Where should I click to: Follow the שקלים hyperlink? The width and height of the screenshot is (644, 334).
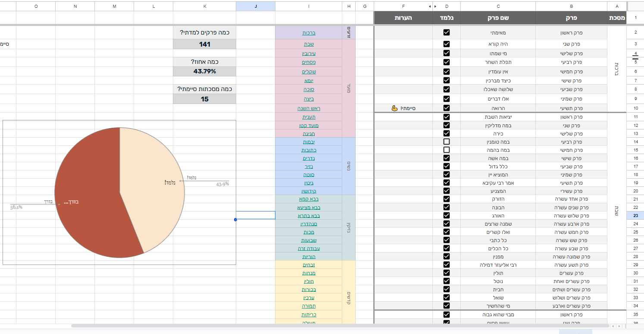tap(308, 72)
